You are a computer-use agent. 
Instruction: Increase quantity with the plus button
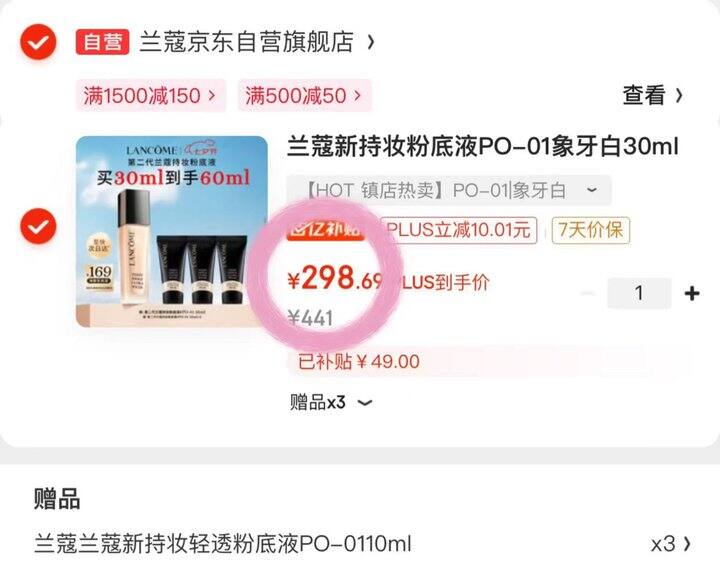tap(692, 293)
